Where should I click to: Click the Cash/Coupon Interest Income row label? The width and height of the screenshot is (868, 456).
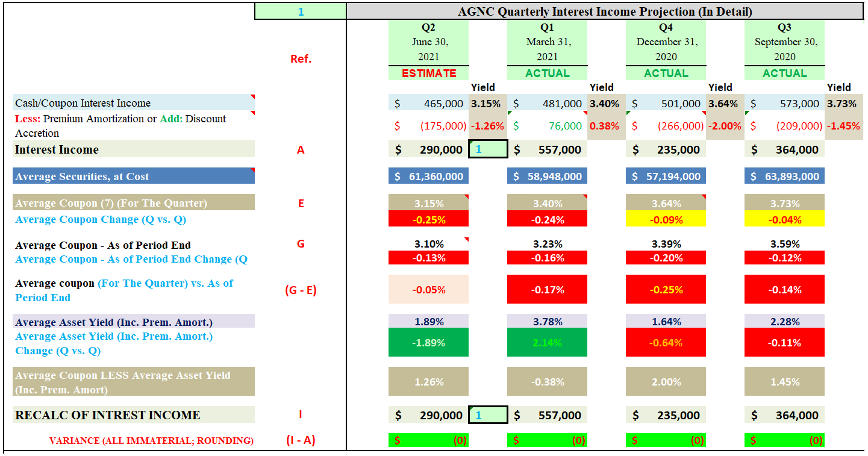pyautogui.click(x=134, y=102)
